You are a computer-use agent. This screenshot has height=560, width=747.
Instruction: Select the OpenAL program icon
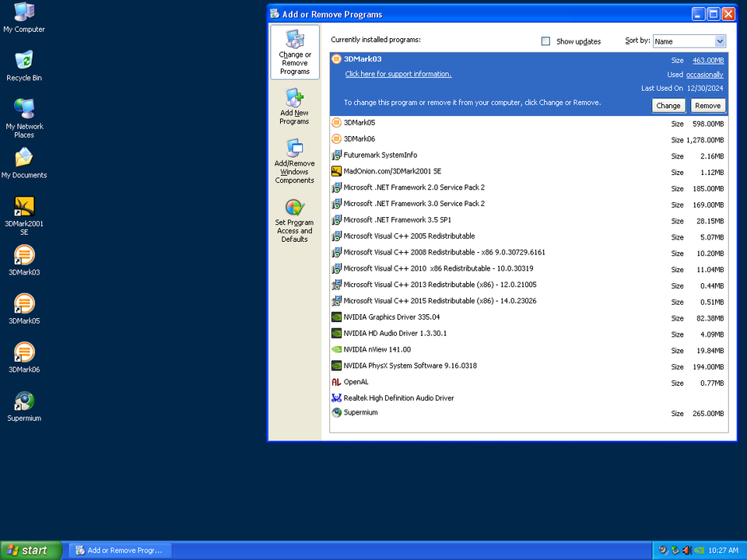(x=337, y=382)
